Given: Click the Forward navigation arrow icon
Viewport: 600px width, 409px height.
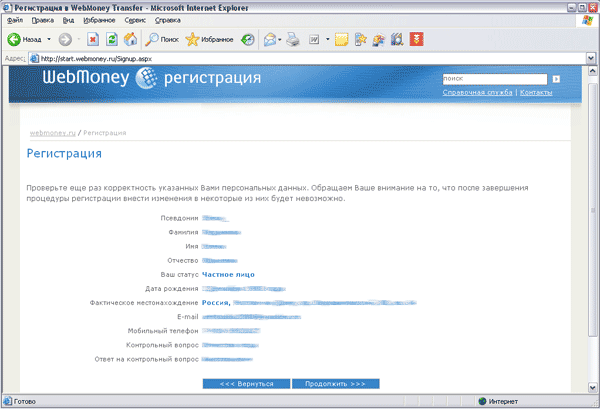Looking at the screenshot, I should (65, 39).
